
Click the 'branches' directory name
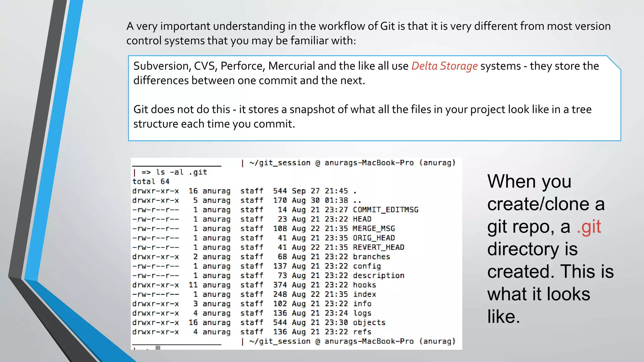[x=371, y=257]
